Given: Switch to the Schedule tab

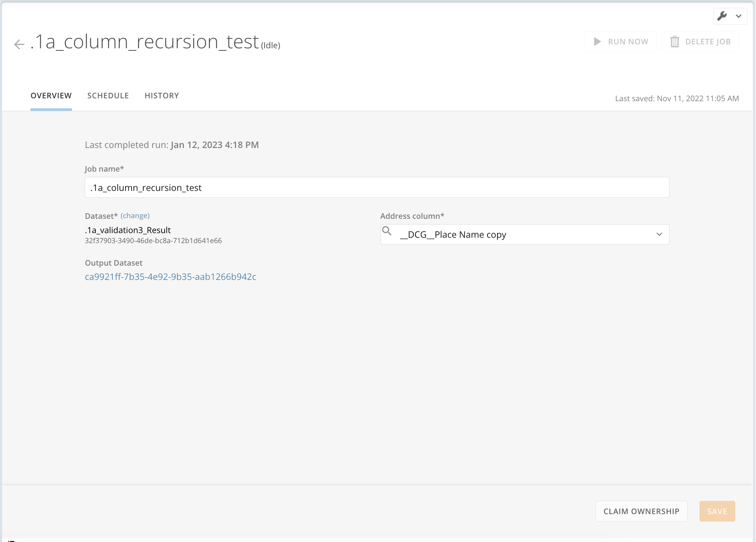Looking at the screenshot, I should (x=108, y=95).
